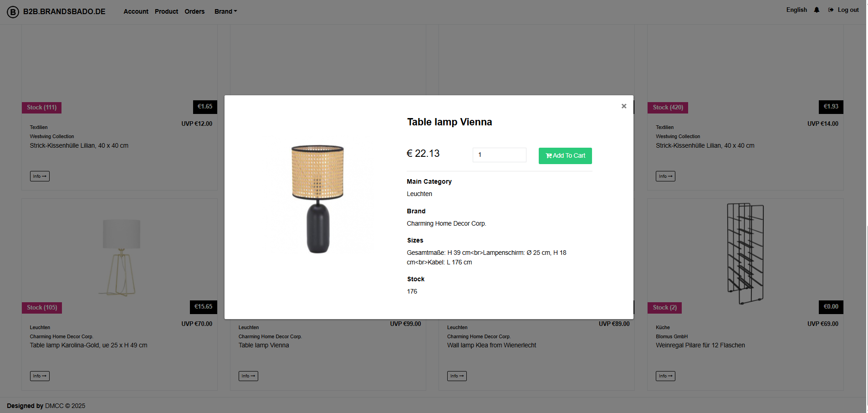Click the log out arrow icon
This screenshot has width=868, height=413.
[831, 9]
